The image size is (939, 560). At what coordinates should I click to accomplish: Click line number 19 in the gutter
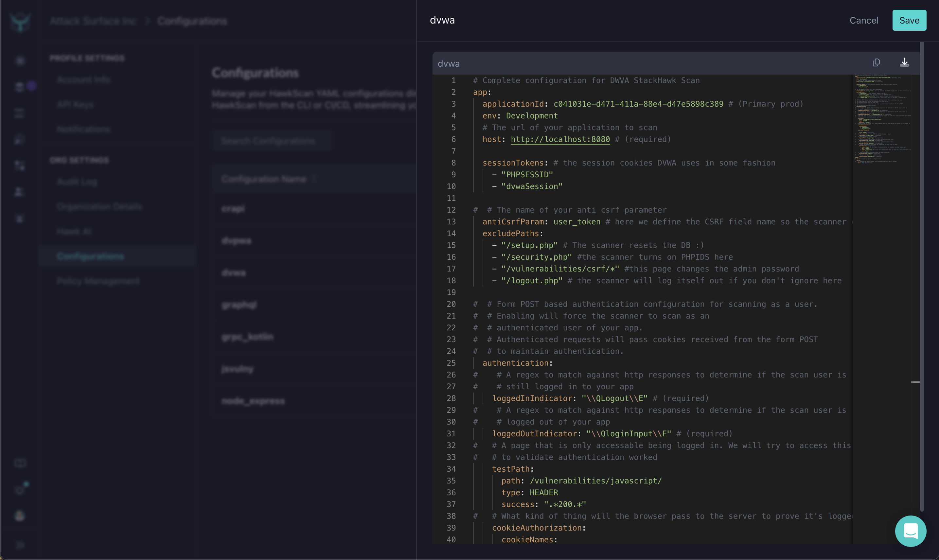click(451, 292)
